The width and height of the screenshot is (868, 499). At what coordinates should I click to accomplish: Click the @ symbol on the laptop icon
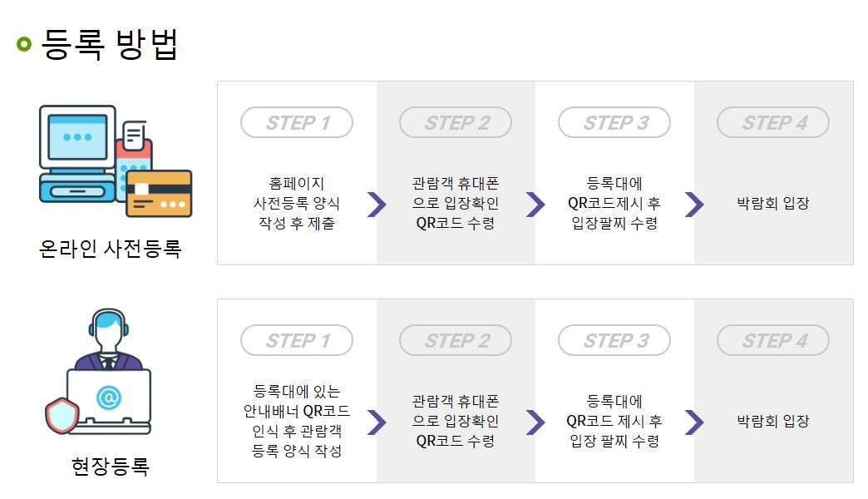coord(108,398)
